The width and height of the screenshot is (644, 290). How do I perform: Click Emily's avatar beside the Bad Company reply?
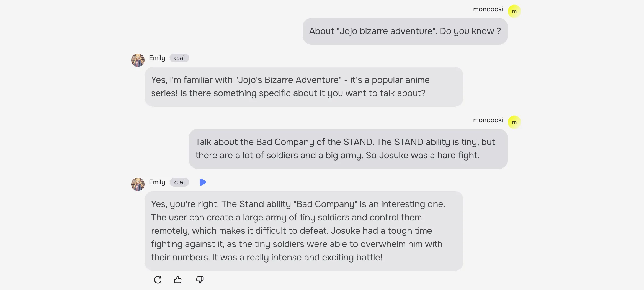[x=138, y=184]
